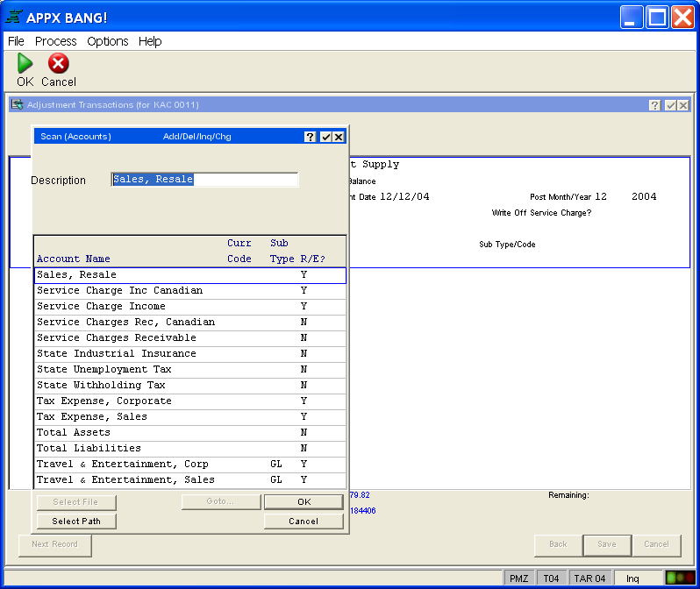700x589 pixels.
Task: Click the Adjustment Transactions window icon
Action: click(17, 105)
